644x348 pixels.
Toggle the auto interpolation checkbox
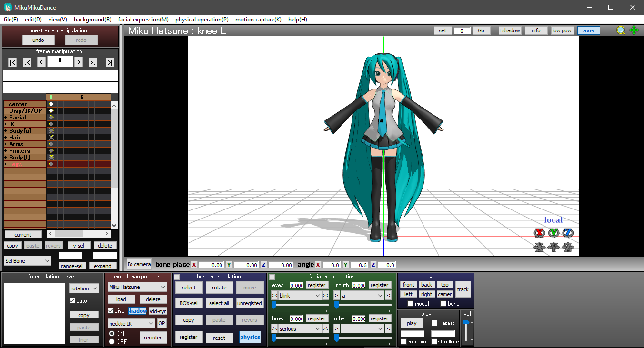[x=72, y=301]
